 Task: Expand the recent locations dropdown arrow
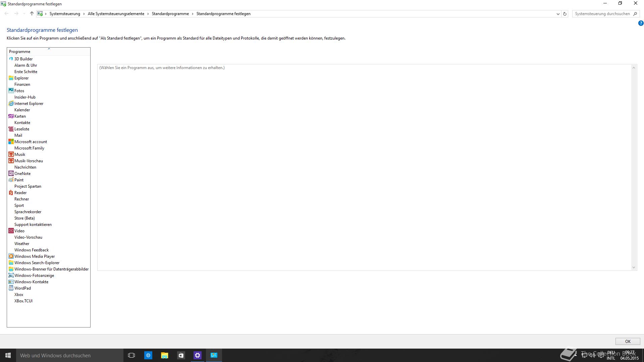point(24,14)
